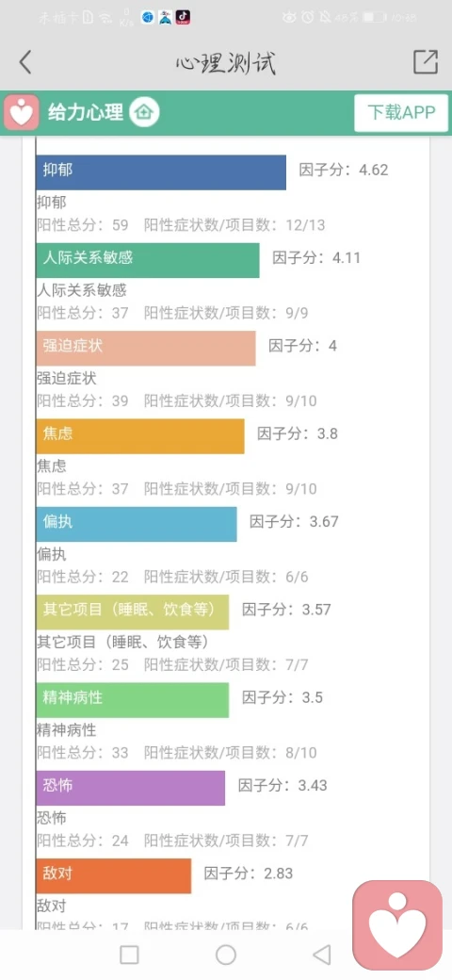Open recent apps with square navigation button
Image resolution: width=452 pixels, height=980 pixels.
(129, 955)
